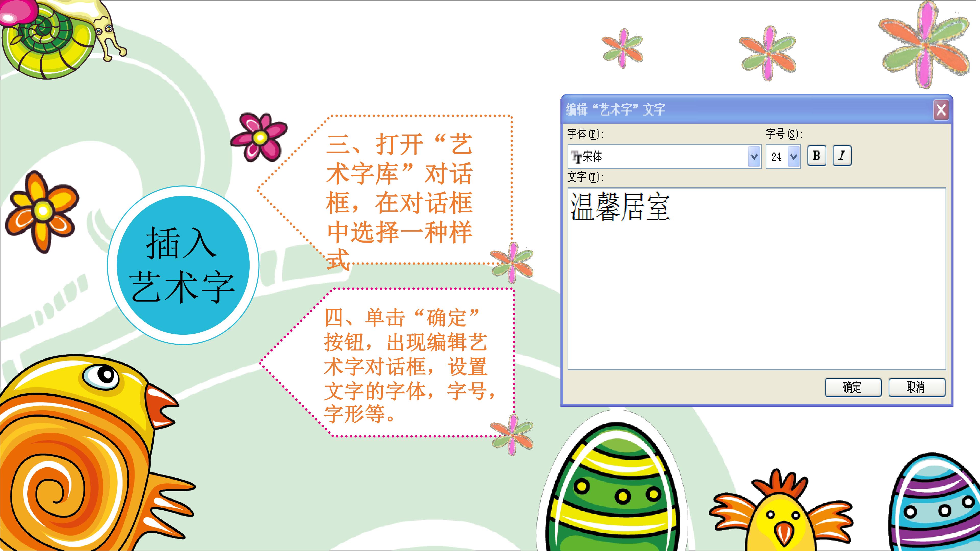980x551 pixels.
Task: Open the font size 24 dropdown arrow
Action: pos(794,156)
